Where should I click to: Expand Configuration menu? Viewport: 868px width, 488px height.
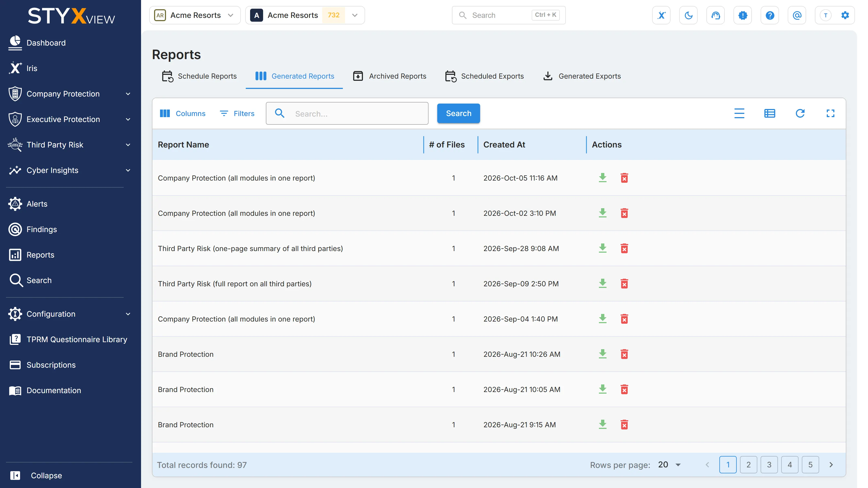coord(71,314)
